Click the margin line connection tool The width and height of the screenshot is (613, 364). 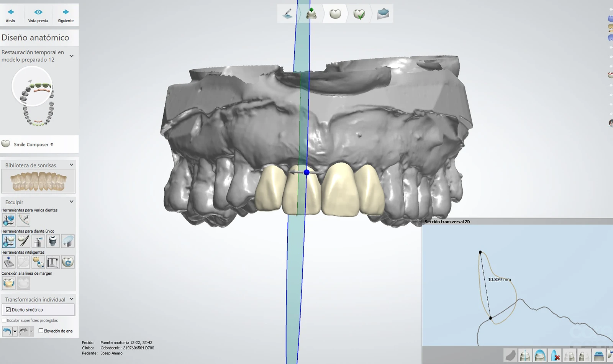(x=8, y=283)
